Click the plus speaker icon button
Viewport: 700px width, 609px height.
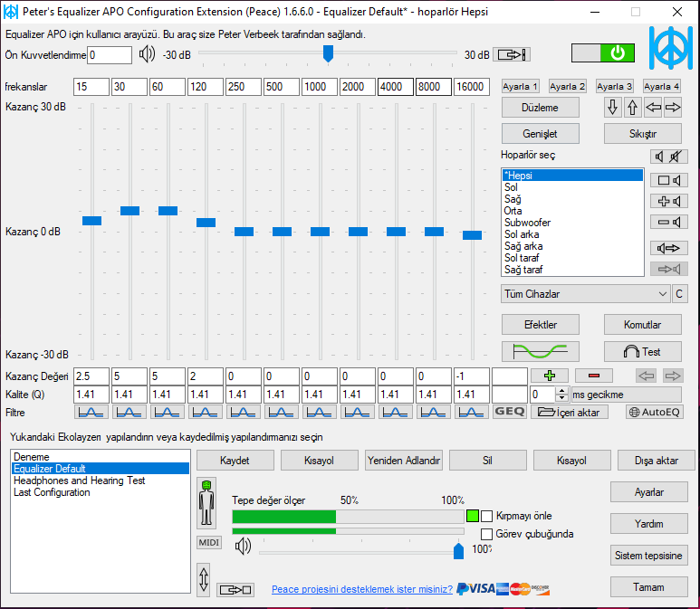click(668, 201)
